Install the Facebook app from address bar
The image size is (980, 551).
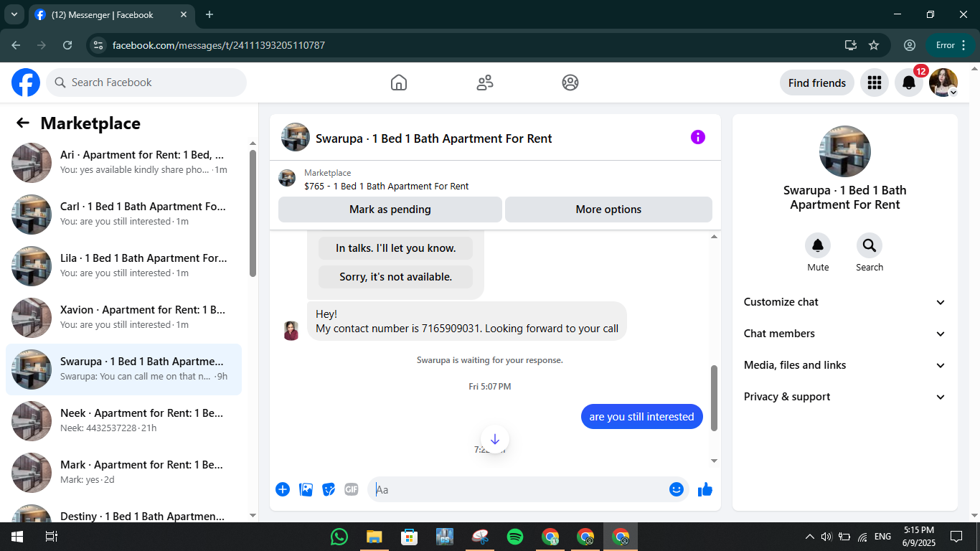(x=851, y=45)
